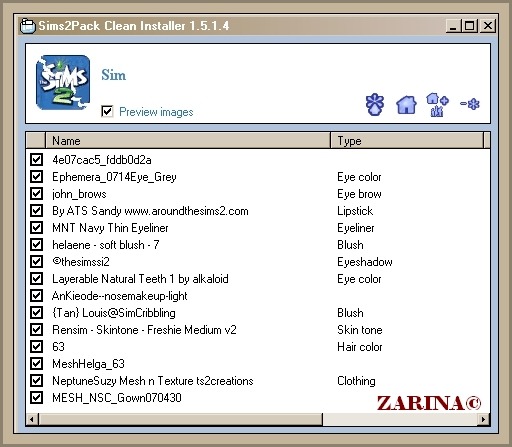Click the horizontal scrollbar thumb

180,419
